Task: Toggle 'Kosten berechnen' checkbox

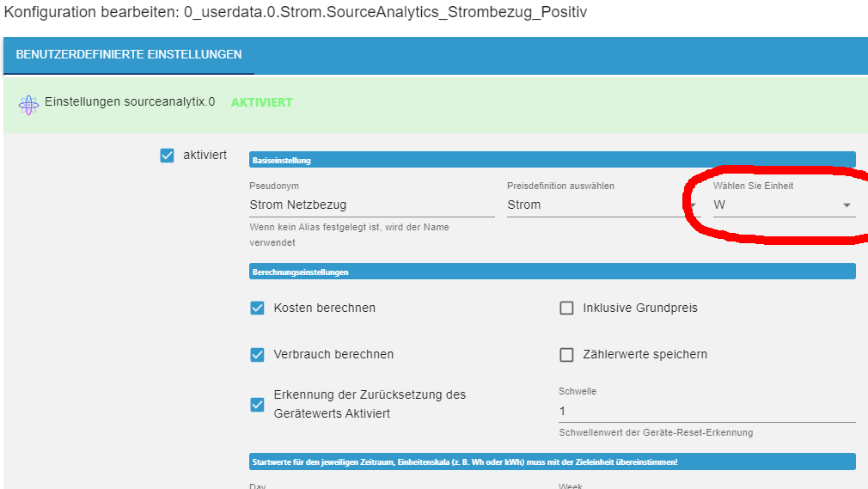Action: pos(257,308)
